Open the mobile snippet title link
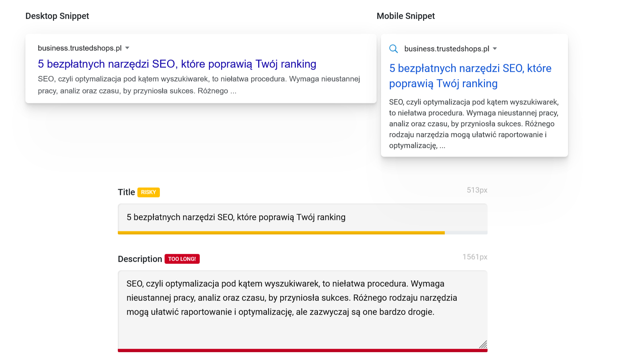 tap(470, 76)
